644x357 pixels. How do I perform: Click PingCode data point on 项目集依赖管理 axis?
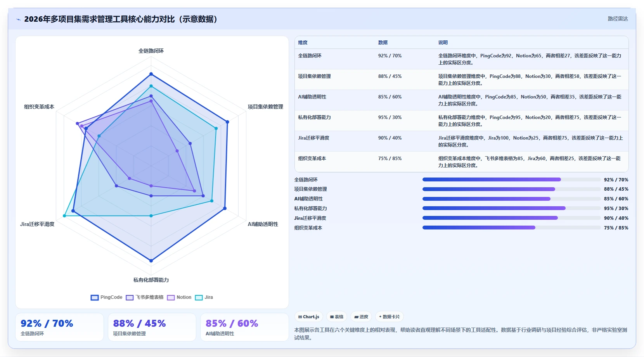click(227, 122)
